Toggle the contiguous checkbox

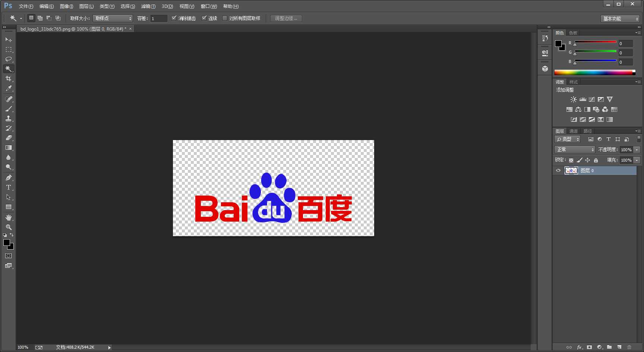[x=204, y=18]
